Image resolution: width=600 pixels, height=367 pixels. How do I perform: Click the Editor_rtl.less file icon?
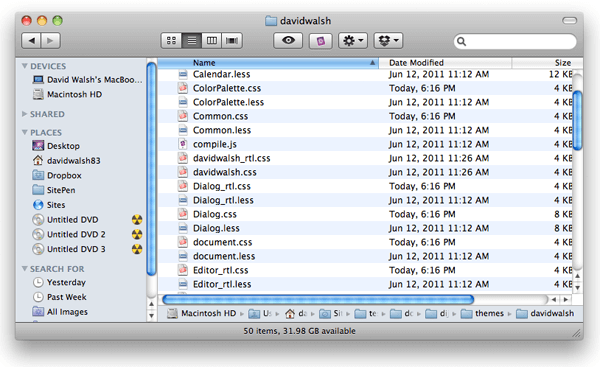pos(183,284)
